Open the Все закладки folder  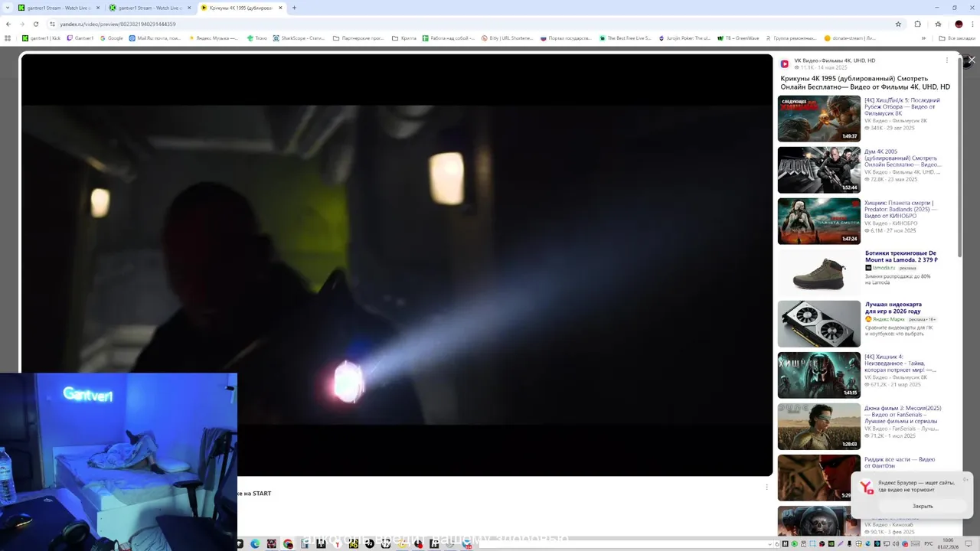pyautogui.click(x=959, y=37)
